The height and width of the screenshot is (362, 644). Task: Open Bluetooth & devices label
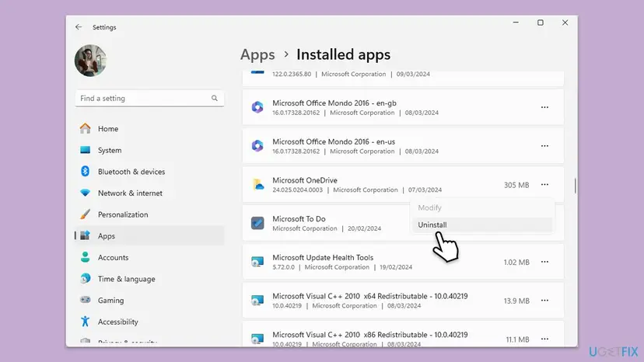131,172
